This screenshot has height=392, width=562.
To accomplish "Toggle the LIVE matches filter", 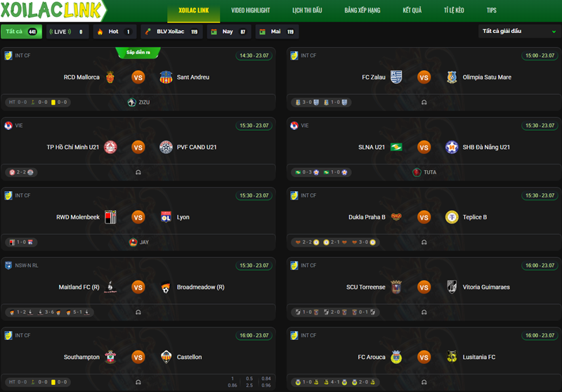I will point(67,32).
